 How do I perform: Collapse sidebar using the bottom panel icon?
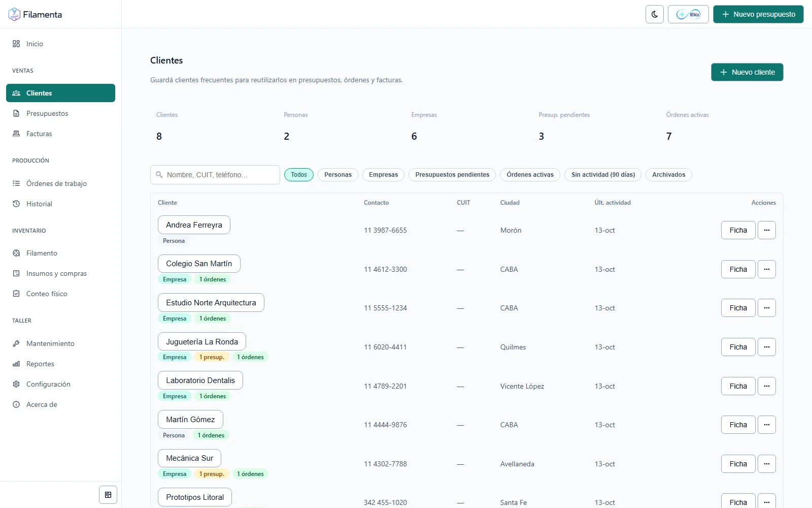[x=108, y=495]
